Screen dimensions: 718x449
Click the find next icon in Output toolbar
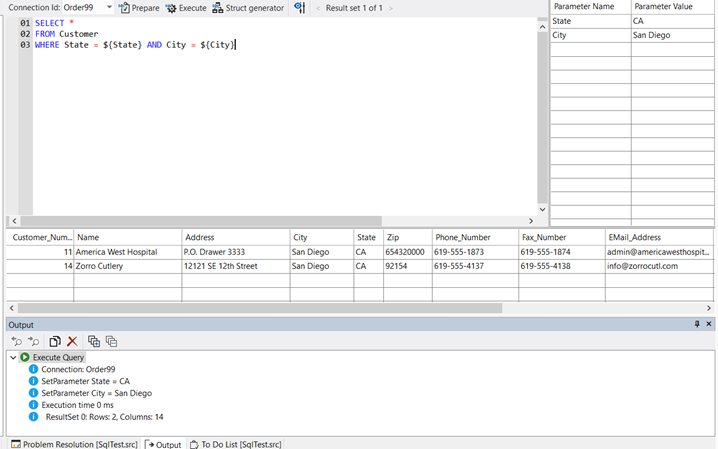click(x=33, y=341)
